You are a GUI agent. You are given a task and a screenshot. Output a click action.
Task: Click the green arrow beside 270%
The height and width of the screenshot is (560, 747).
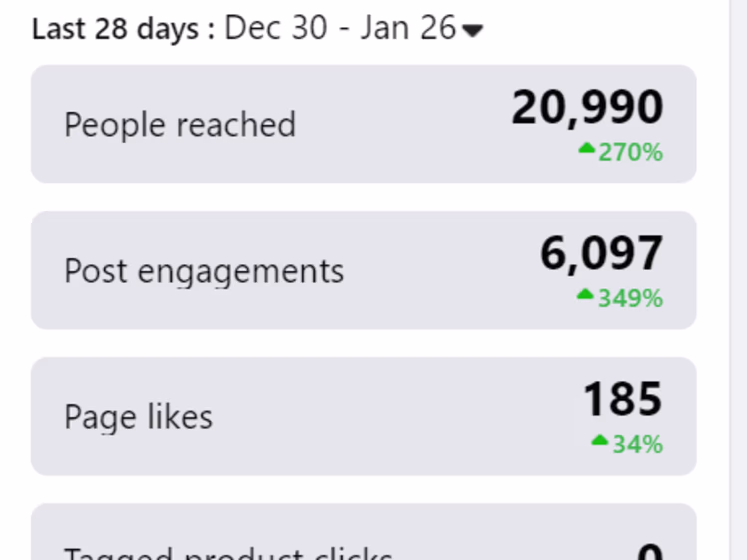click(x=587, y=148)
